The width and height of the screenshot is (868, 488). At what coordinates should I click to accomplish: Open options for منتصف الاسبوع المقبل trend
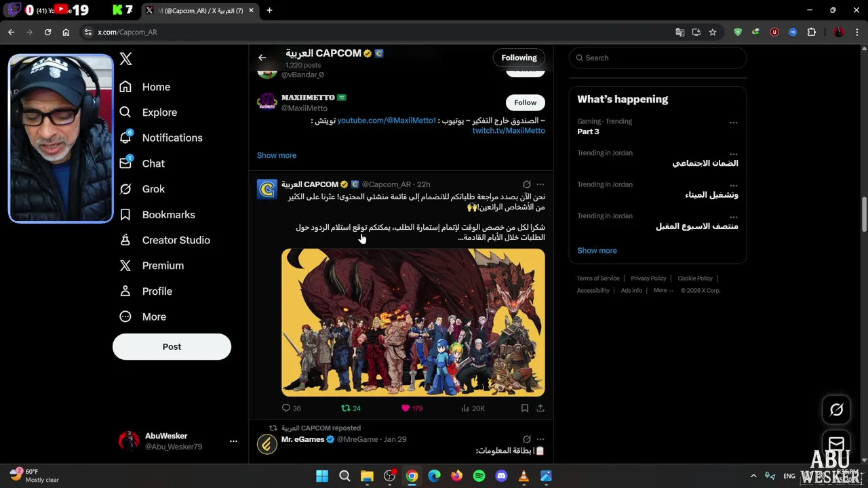[x=733, y=217]
